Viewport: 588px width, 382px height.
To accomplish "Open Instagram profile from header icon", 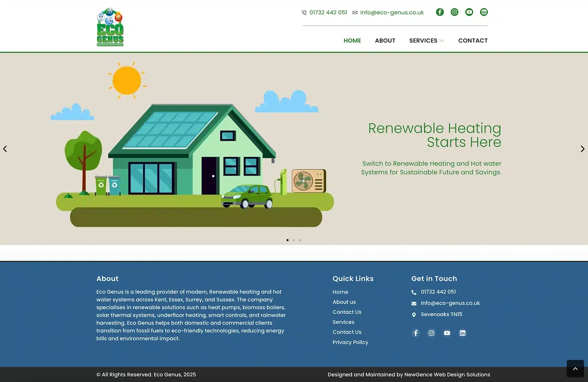I will pos(455,12).
